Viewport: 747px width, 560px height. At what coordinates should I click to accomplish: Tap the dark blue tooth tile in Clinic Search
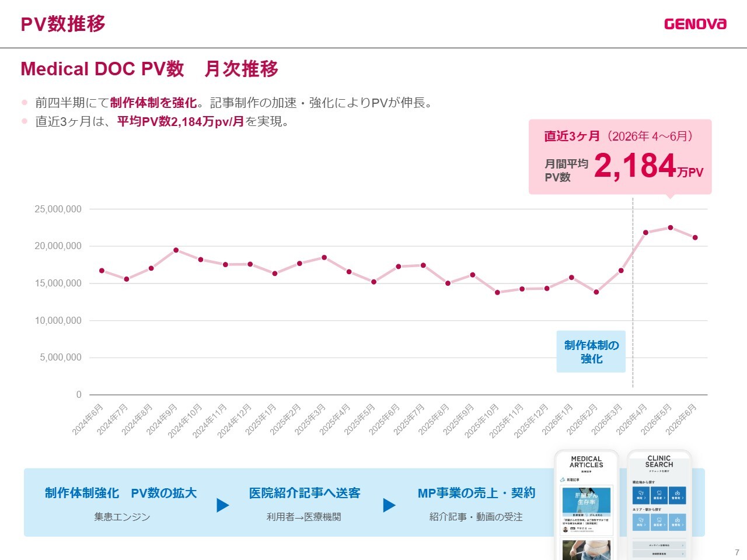659,495
